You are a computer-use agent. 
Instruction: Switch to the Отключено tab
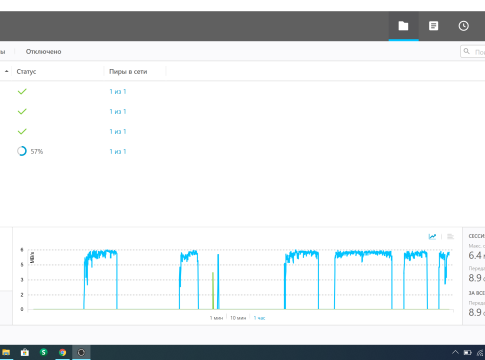[x=43, y=52]
